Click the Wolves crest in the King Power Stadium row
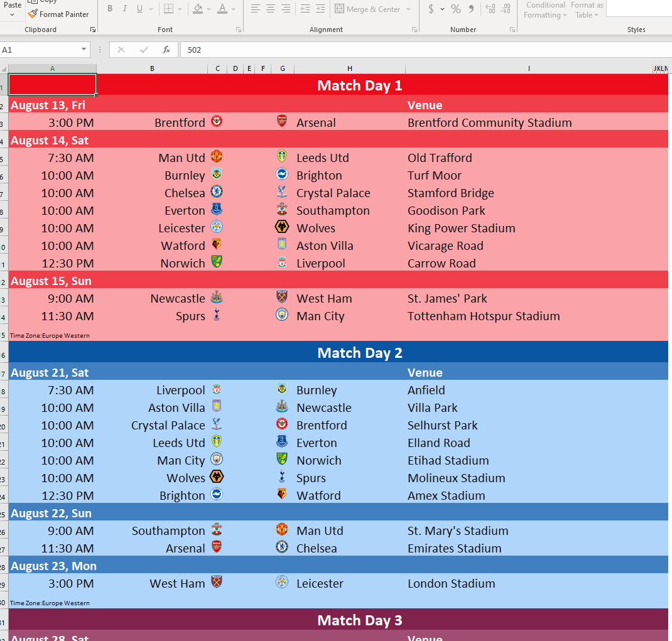Viewport: 672px width, 641px height. click(281, 227)
